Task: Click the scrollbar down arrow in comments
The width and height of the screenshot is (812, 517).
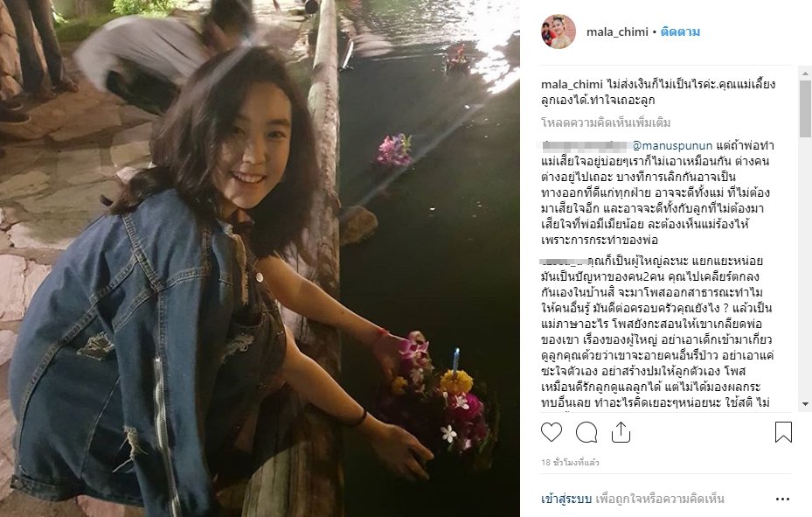Action: tap(805, 403)
